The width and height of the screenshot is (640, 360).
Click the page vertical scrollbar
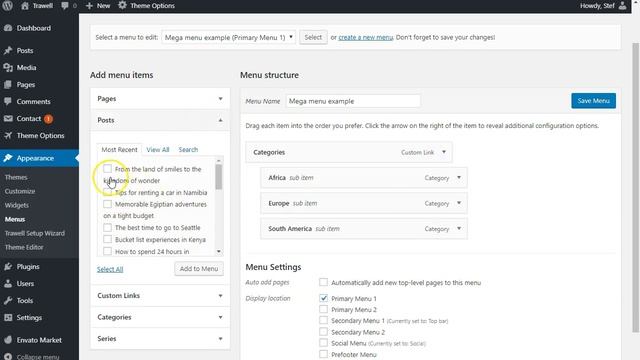[636, 188]
